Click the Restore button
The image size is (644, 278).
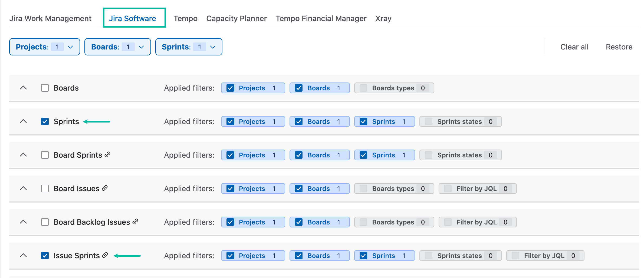(619, 47)
